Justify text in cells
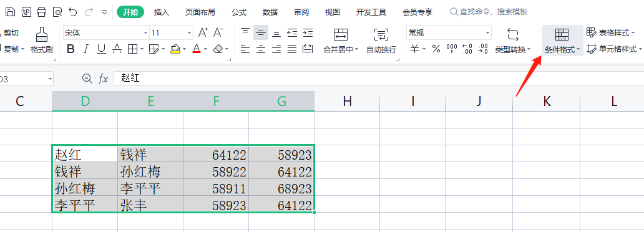644x232 pixels. 292,49
